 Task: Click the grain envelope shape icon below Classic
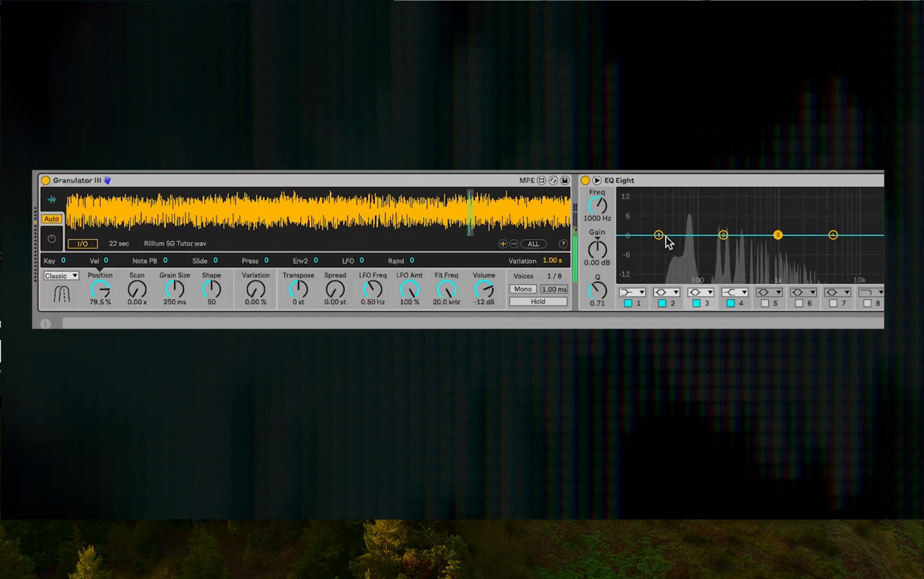[62, 295]
